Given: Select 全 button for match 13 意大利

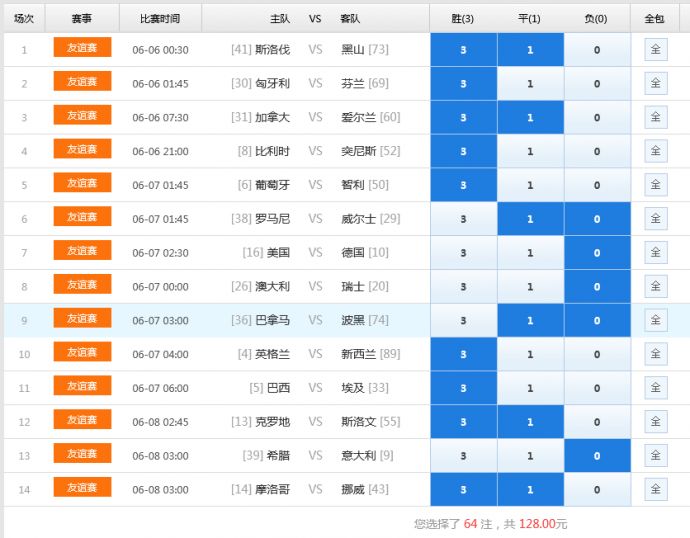Looking at the screenshot, I should click(656, 456).
